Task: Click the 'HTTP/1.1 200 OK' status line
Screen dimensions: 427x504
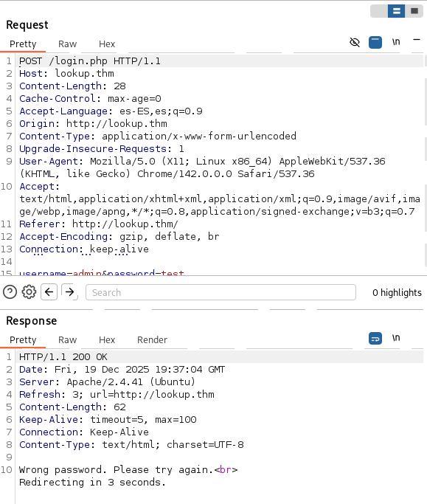Action: pyautogui.click(x=63, y=357)
